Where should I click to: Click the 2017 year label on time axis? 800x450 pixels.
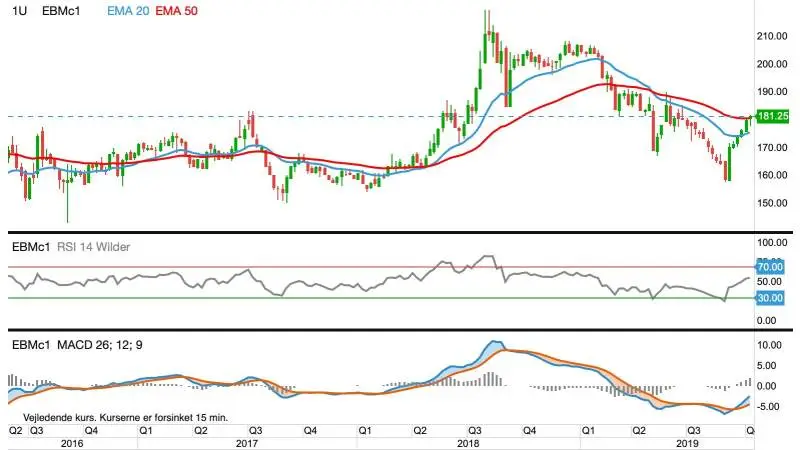coord(246,443)
